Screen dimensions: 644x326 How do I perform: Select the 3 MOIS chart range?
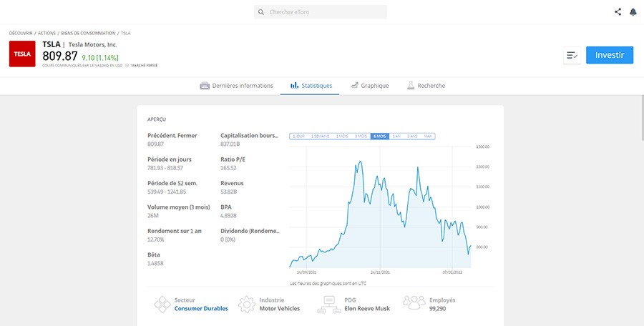[x=361, y=137]
